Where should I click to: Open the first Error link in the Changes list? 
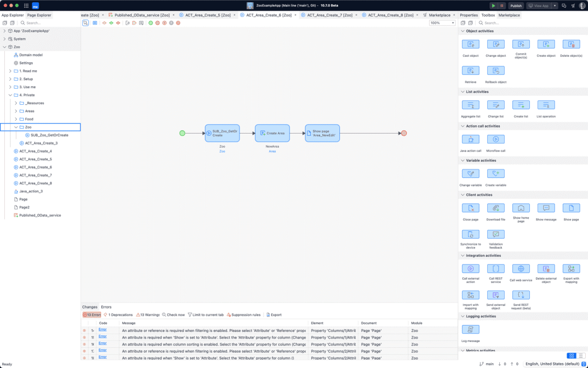point(102,329)
